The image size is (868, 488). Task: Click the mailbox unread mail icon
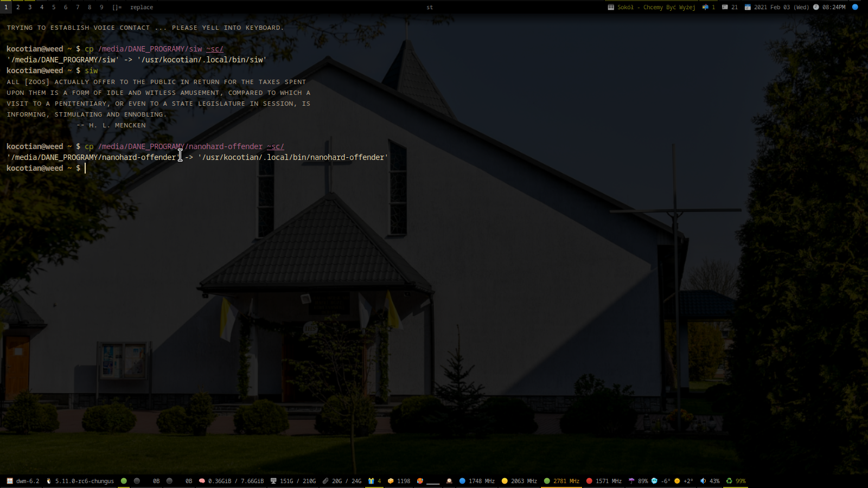coord(705,7)
